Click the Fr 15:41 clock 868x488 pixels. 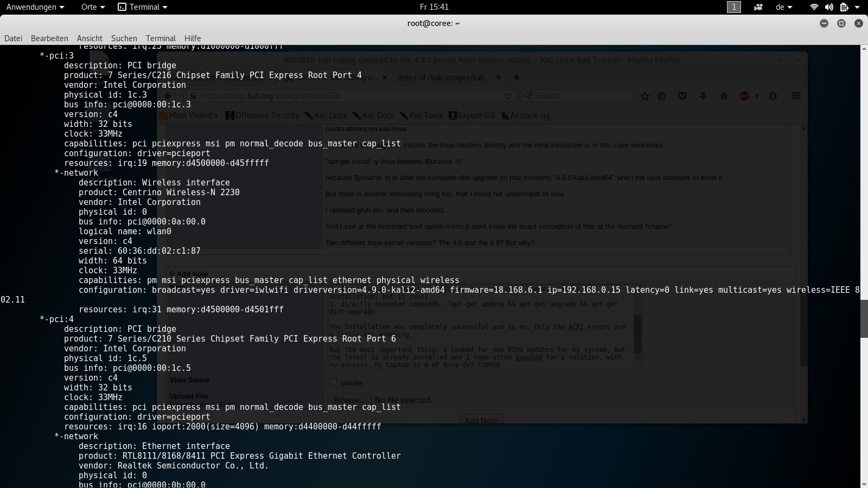(434, 7)
